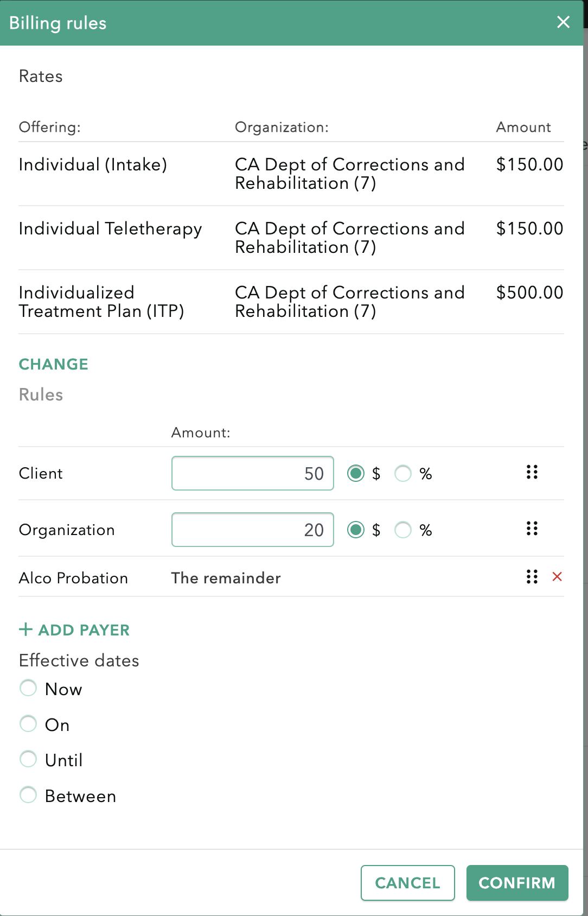The image size is (588, 916).
Task: Click the drag handle for Organization row
Action: click(532, 529)
